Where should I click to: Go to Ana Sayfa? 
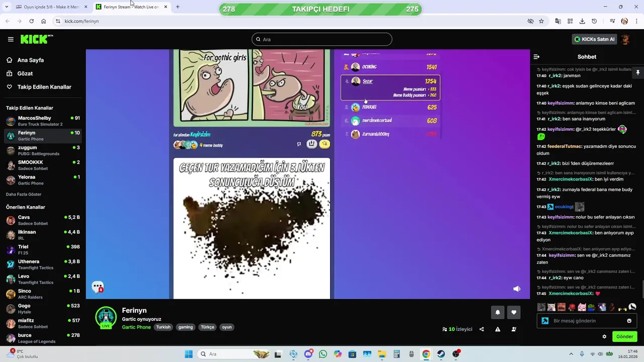(x=30, y=60)
